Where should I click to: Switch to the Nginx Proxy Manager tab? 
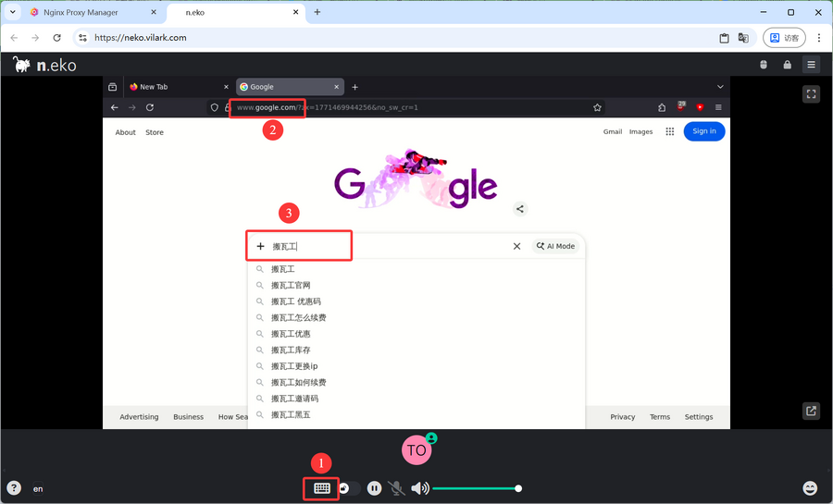(x=84, y=12)
